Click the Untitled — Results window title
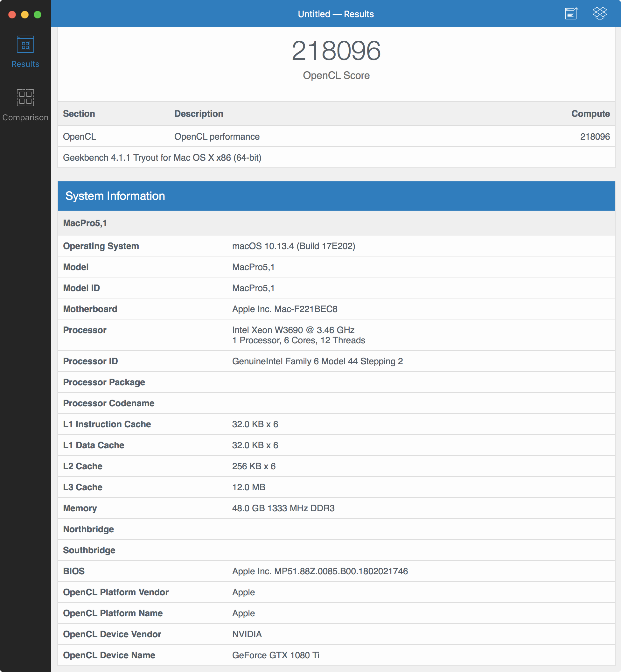621x672 pixels. click(x=335, y=14)
